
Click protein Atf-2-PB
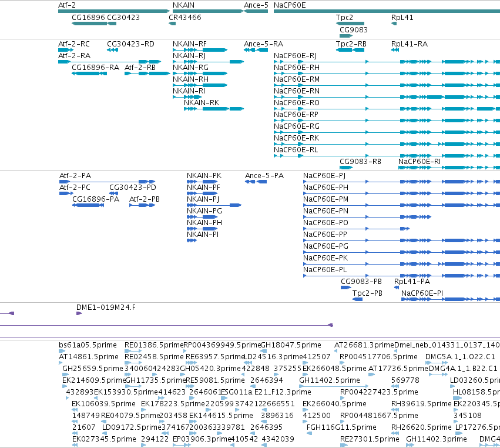(x=145, y=199)
